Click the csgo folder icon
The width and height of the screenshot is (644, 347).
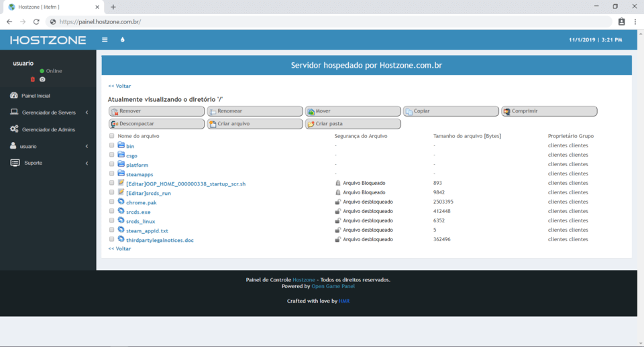(121, 155)
